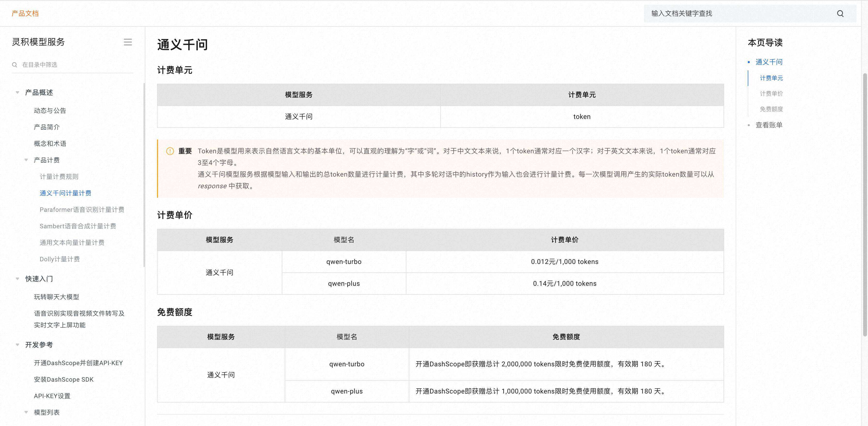Collapse the 产品概述 tree section
868x426 pixels.
click(x=17, y=92)
